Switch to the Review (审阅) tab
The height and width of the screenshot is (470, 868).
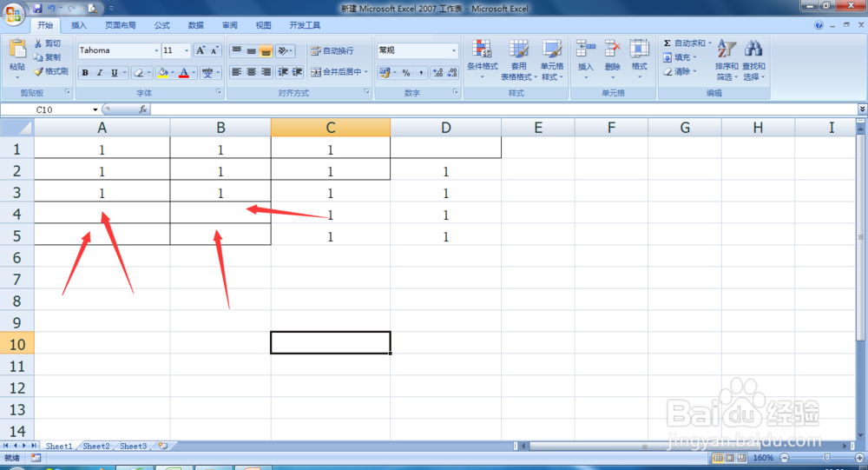[230, 25]
